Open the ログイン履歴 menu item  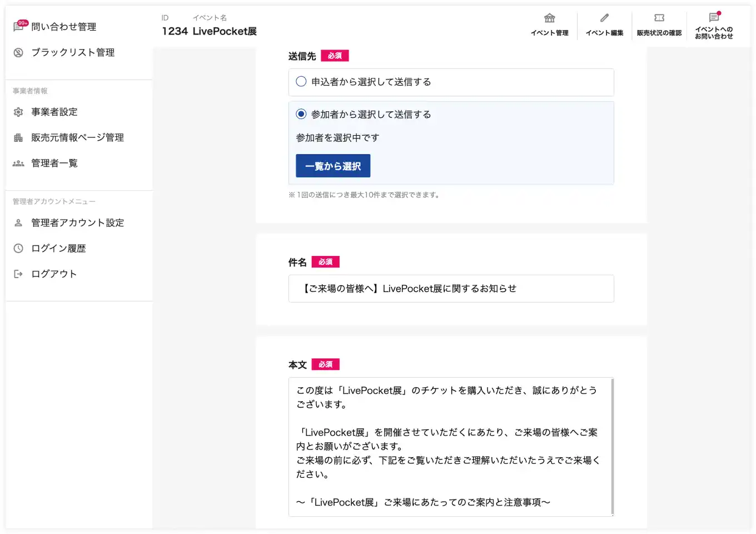[x=58, y=249]
